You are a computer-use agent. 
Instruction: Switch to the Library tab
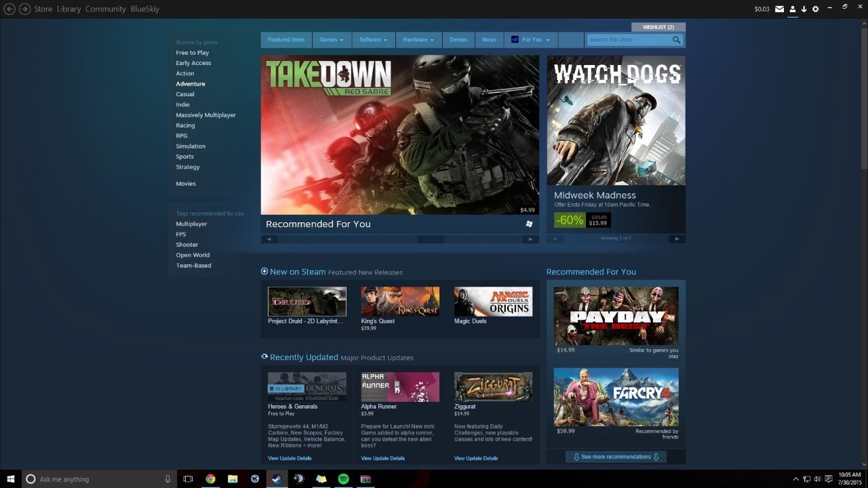tap(68, 9)
